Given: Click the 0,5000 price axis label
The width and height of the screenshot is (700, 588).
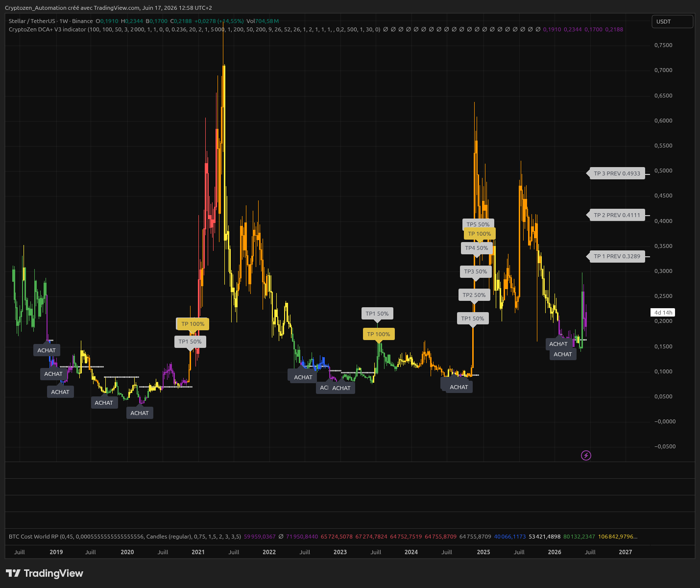Looking at the screenshot, I should click(x=663, y=171).
